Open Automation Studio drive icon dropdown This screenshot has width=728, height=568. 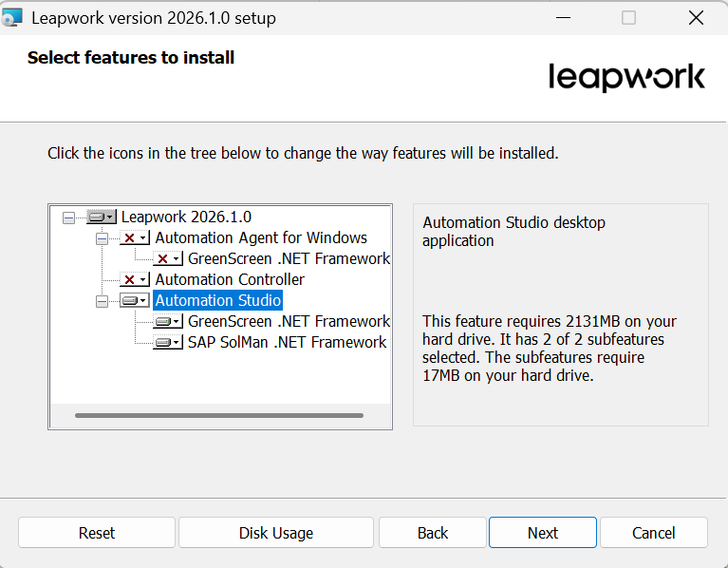click(x=135, y=300)
